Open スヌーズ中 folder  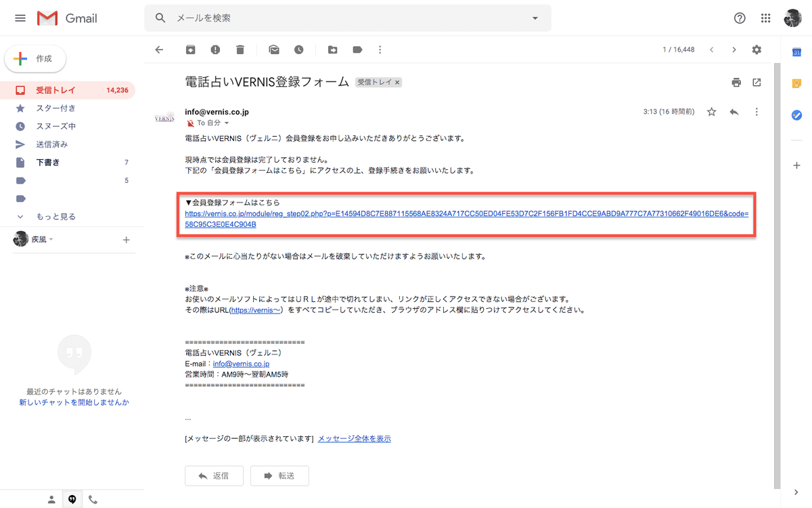pos(68,126)
